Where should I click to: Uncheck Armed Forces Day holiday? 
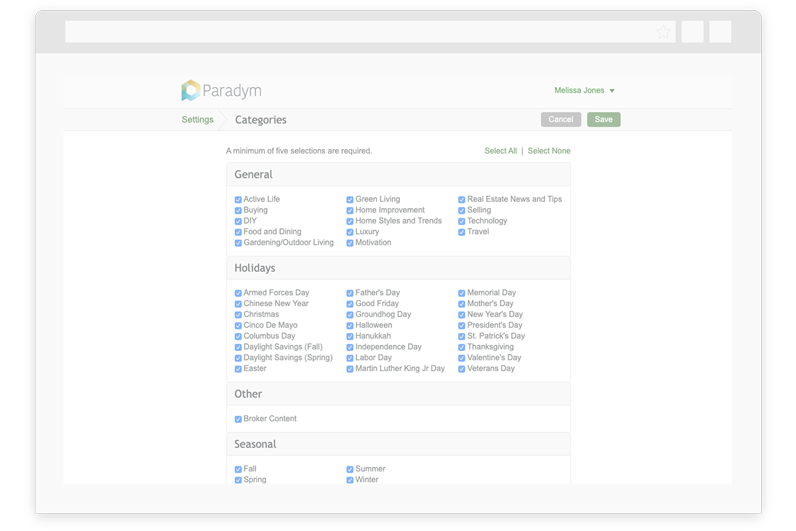tap(238, 293)
